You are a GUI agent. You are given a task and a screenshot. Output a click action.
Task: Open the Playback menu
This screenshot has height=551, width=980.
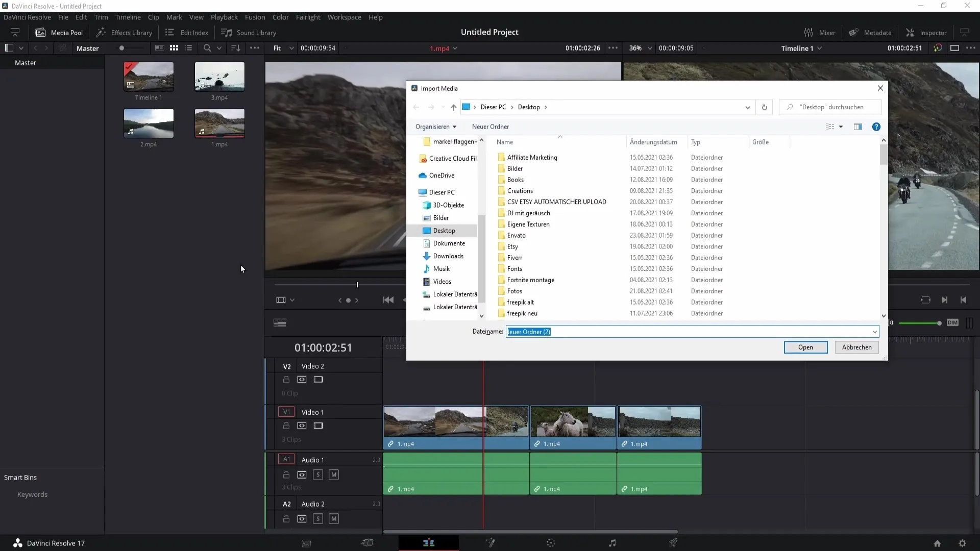(224, 17)
